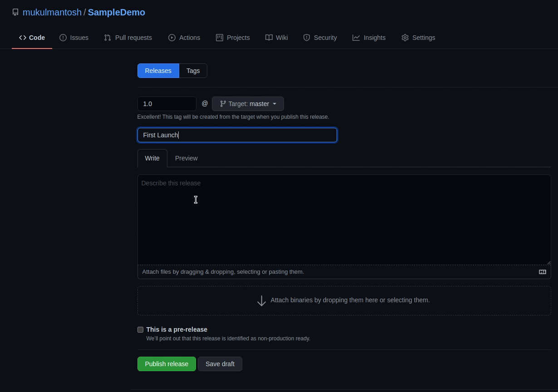
Task: Open the Security tab
Action: pyautogui.click(x=320, y=38)
